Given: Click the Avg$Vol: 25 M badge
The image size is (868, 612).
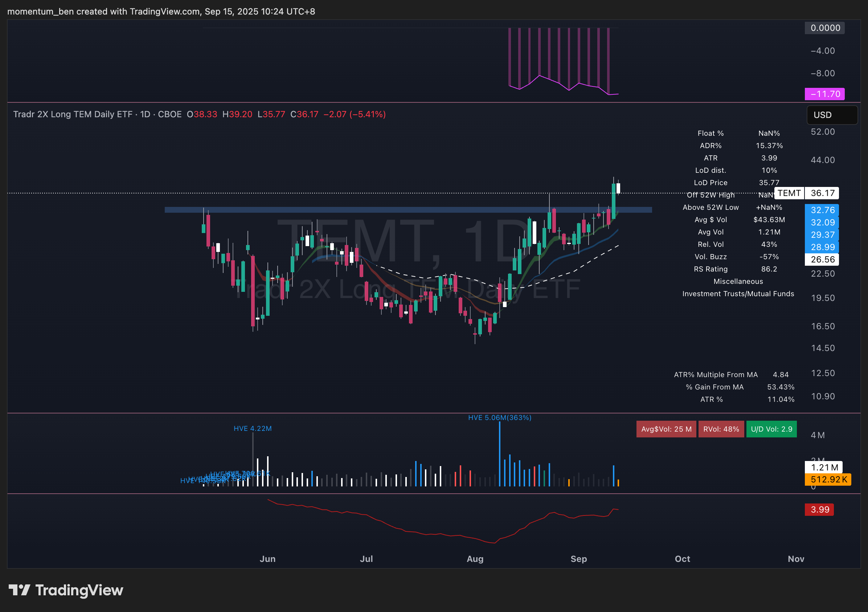Looking at the screenshot, I should click(x=666, y=429).
